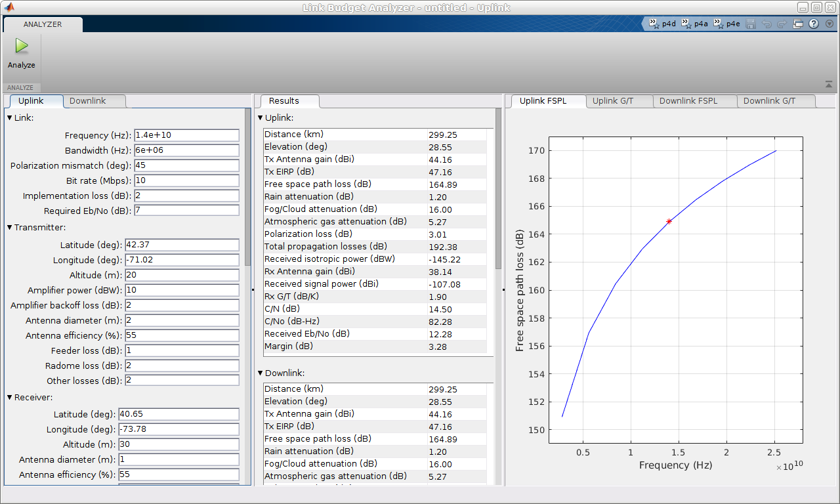Collapse the Receiver section
840x504 pixels.
10,397
